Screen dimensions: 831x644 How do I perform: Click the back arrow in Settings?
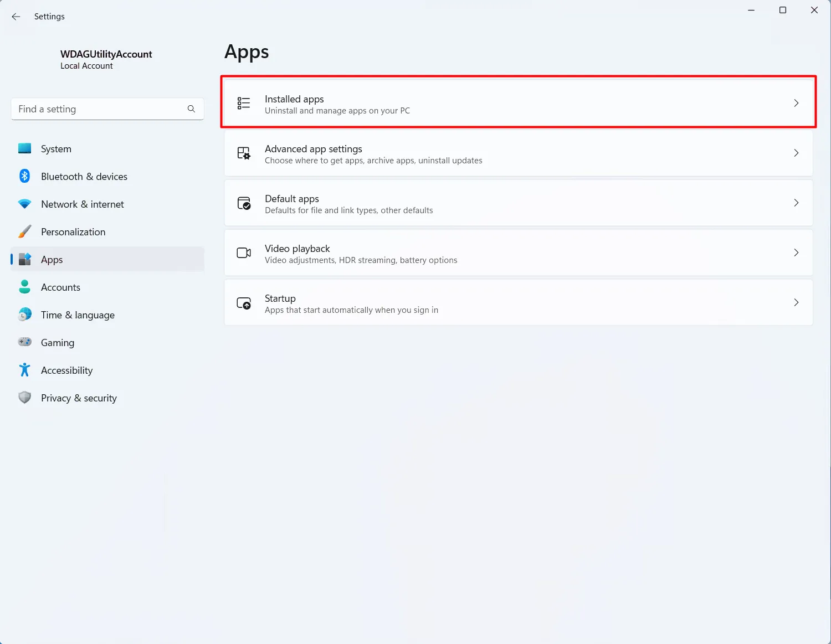(16, 17)
